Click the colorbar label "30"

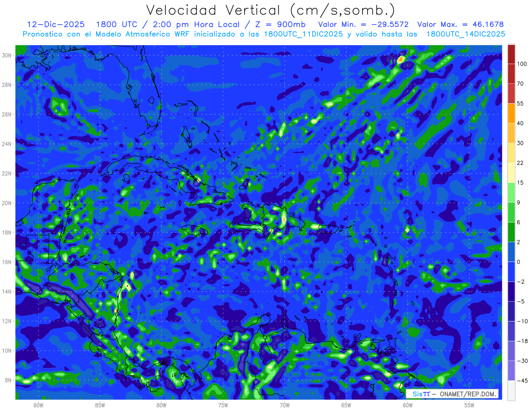pyautogui.click(x=520, y=143)
